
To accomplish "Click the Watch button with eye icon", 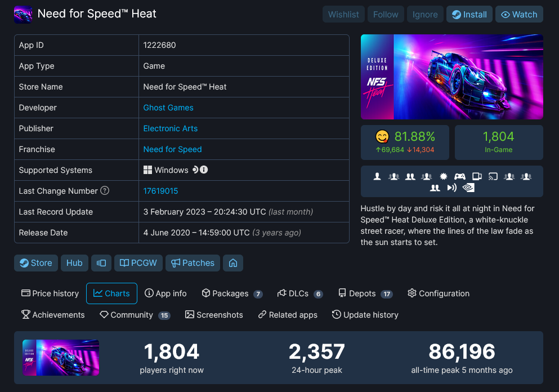I will 519,14.
